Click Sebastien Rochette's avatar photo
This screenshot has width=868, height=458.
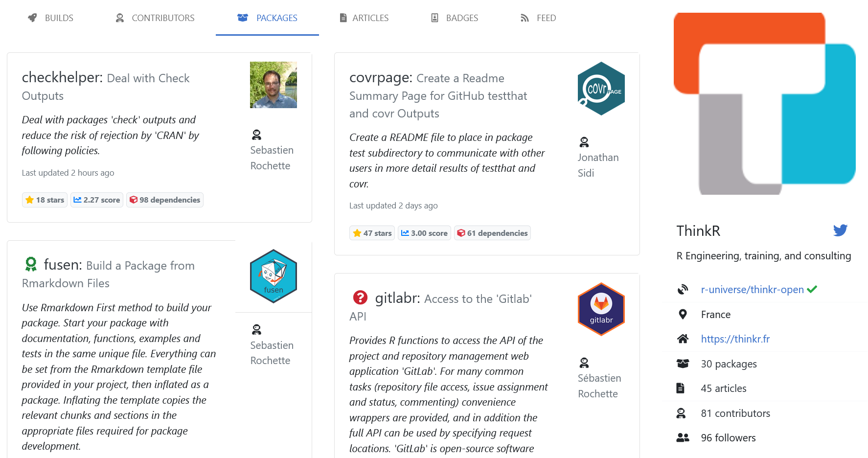pos(273,85)
